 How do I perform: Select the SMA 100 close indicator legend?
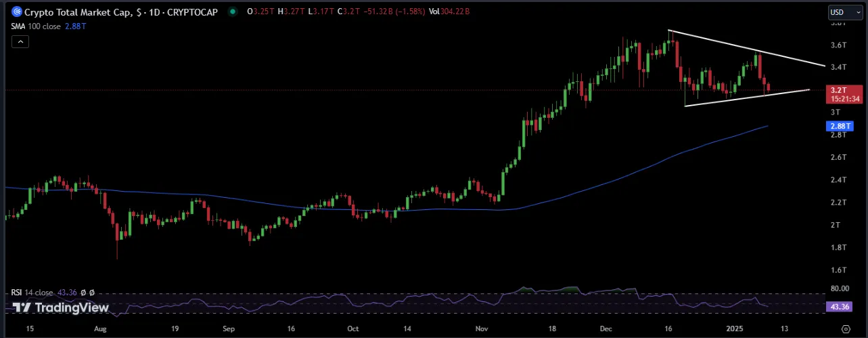(48, 26)
